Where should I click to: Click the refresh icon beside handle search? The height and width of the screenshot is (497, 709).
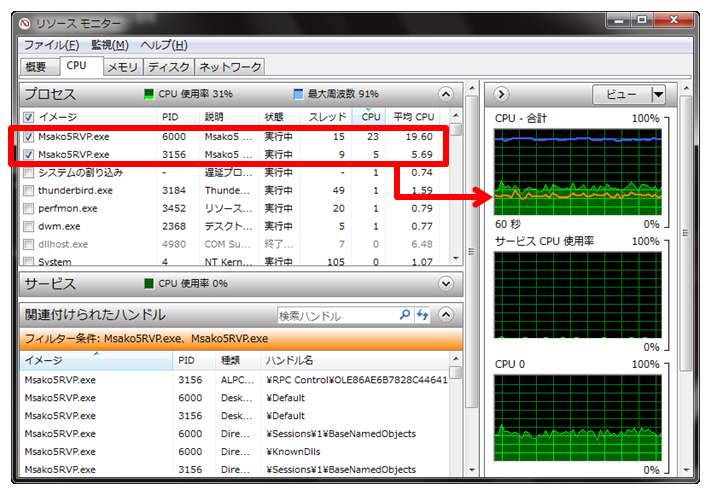click(x=421, y=315)
